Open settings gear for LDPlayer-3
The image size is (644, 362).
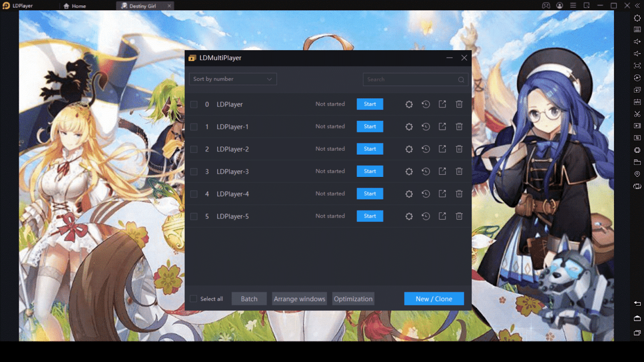click(409, 171)
